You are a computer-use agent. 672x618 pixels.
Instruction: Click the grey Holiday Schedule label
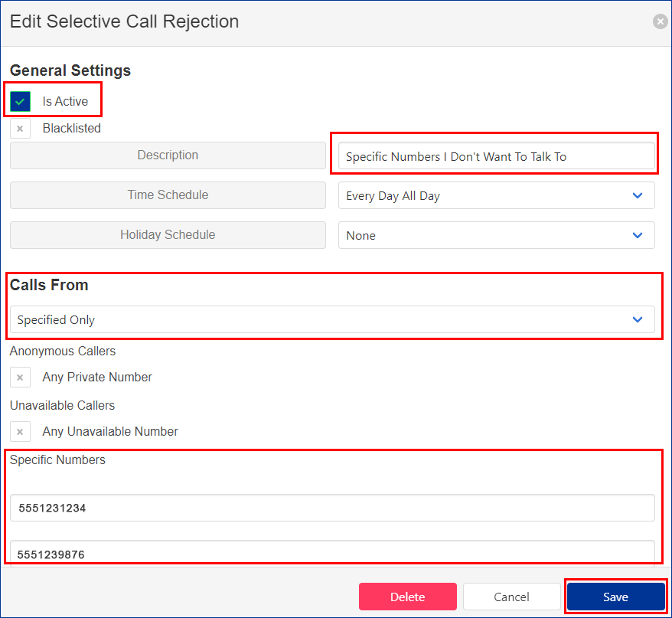tap(168, 235)
